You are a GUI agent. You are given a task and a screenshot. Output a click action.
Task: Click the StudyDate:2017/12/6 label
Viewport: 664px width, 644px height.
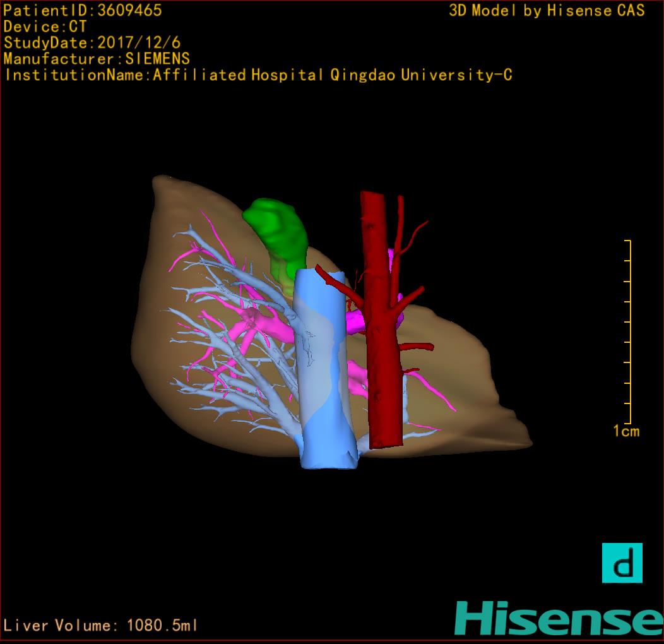tap(92, 43)
